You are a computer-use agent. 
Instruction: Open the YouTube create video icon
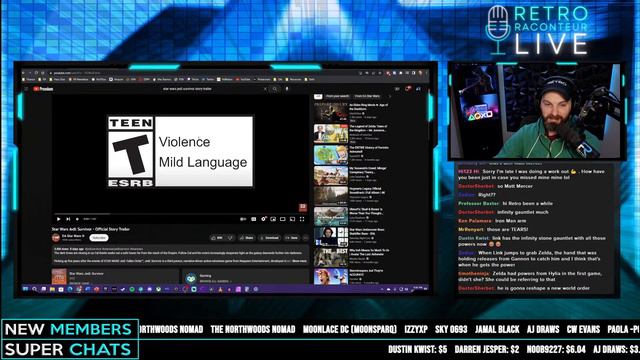pyautogui.click(x=397, y=89)
